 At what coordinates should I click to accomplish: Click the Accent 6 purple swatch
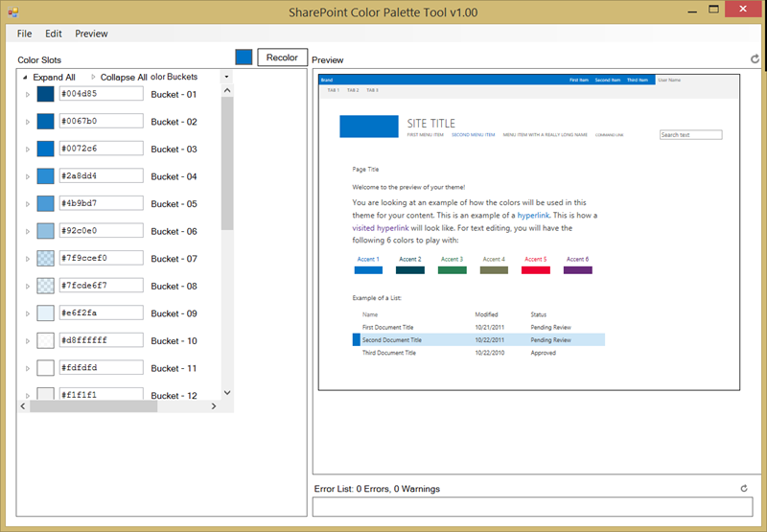point(578,270)
